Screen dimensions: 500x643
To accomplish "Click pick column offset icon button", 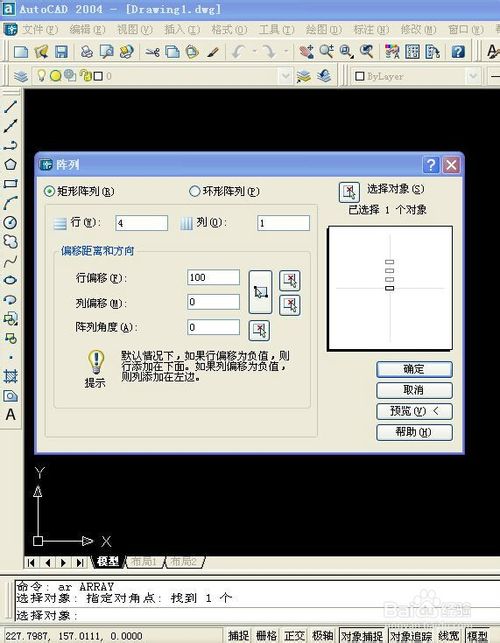I will point(290,305).
